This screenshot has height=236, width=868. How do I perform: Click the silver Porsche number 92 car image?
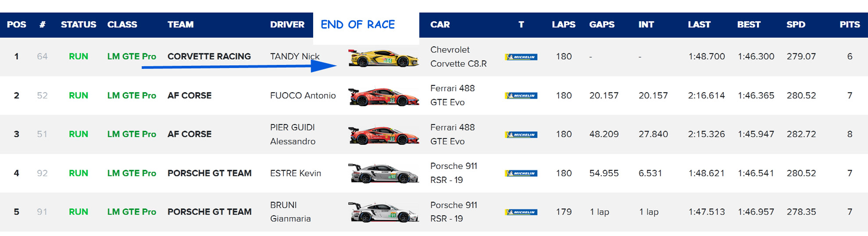tap(383, 173)
